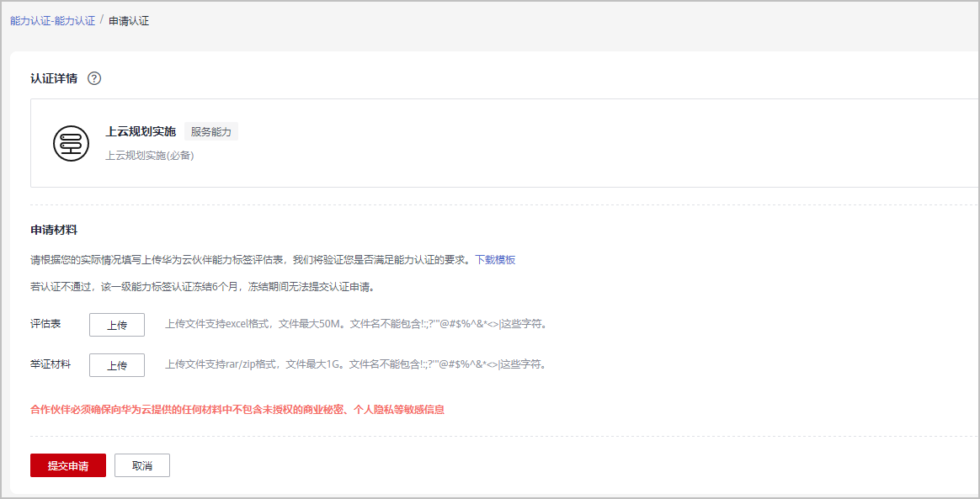Viewport: 980px width, 499px height.
Task: Click the 上云规划实施 server cloud icon
Action: tap(71, 143)
